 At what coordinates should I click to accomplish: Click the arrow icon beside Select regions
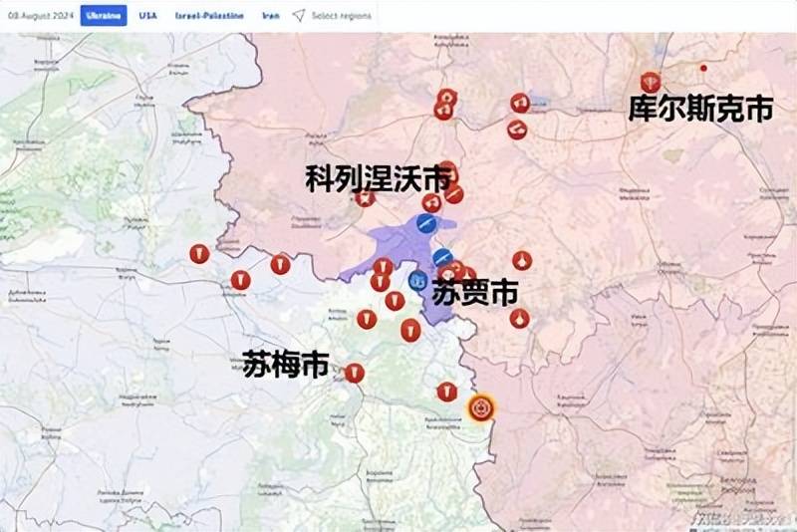300,16
